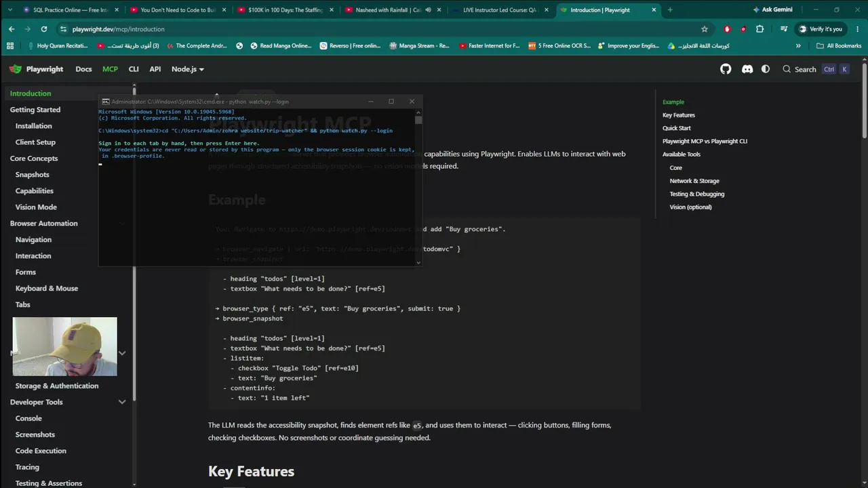The height and width of the screenshot is (488, 868).
Task: Open Screenshots in the sidebar
Action: pos(35,435)
